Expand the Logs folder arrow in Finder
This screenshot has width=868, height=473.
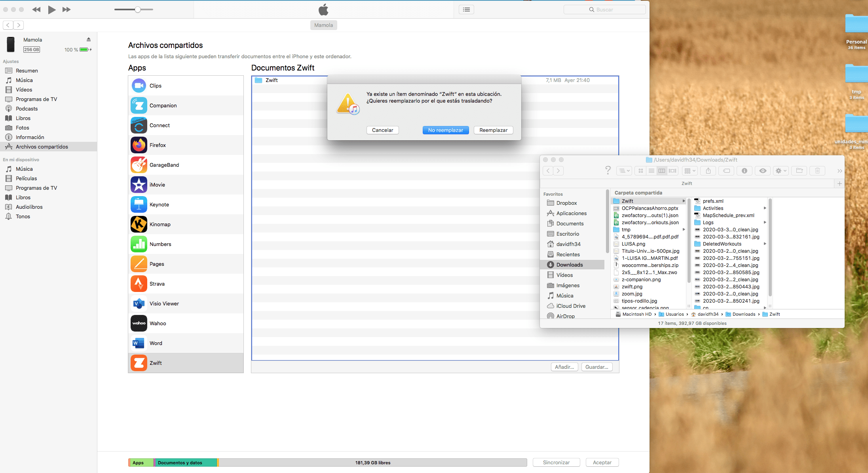click(765, 222)
